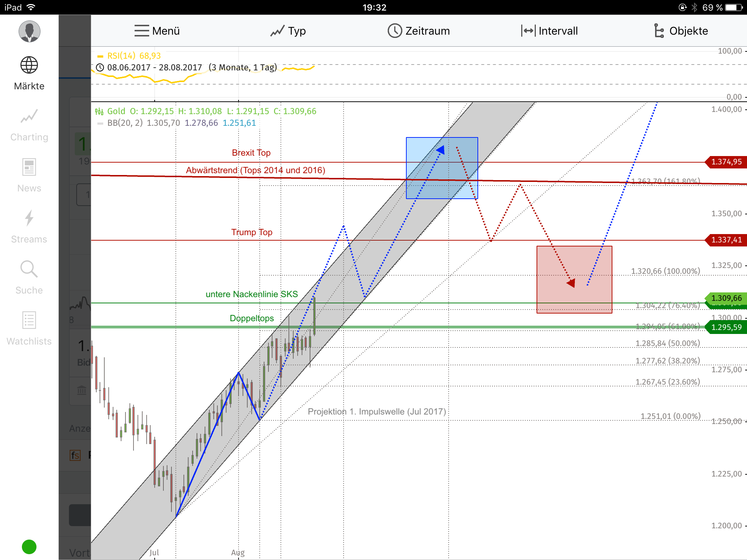
Task: Tap the 1.295,59 green price tag
Action: pyautogui.click(x=726, y=327)
